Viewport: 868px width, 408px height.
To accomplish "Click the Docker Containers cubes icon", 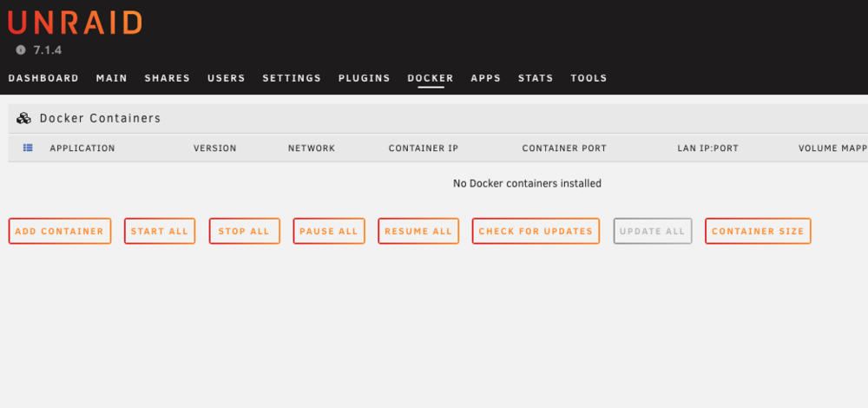I will coord(23,118).
